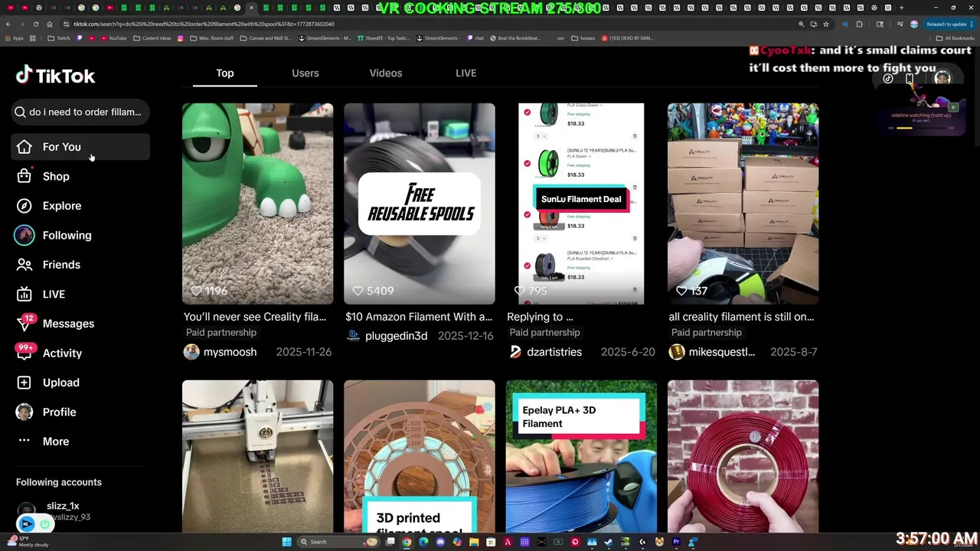Click the "Replying to ..." video caption
The image size is (980, 551).
540,317
